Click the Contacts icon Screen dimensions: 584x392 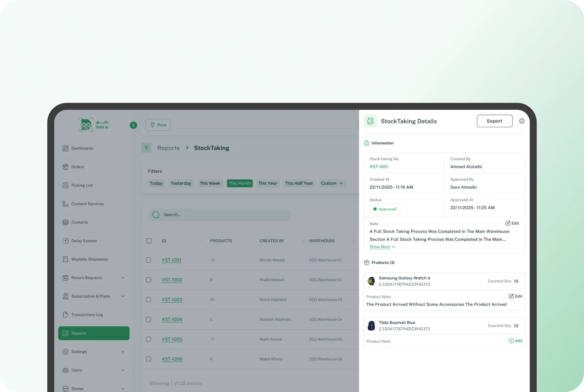point(65,222)
